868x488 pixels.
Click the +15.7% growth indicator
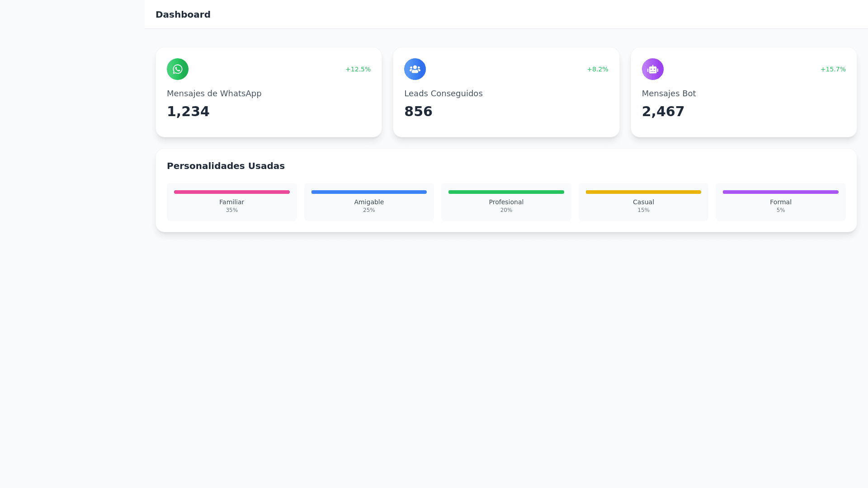click(x=833, y=69)
